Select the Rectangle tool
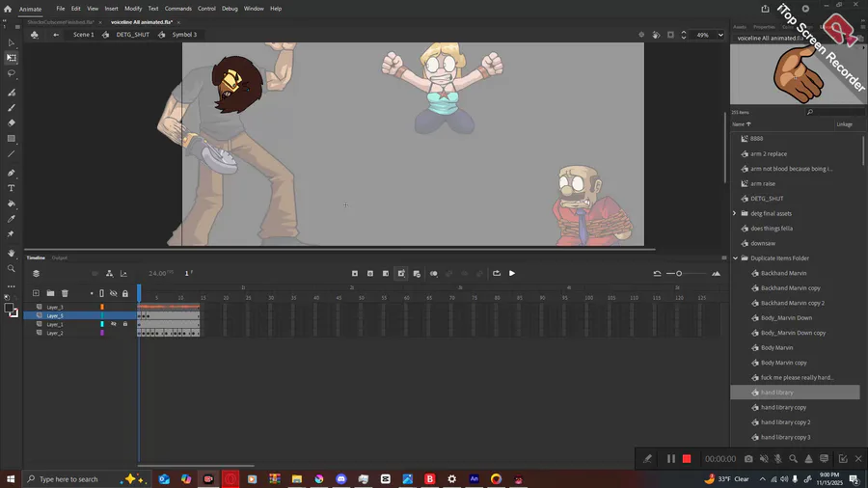 11,138
